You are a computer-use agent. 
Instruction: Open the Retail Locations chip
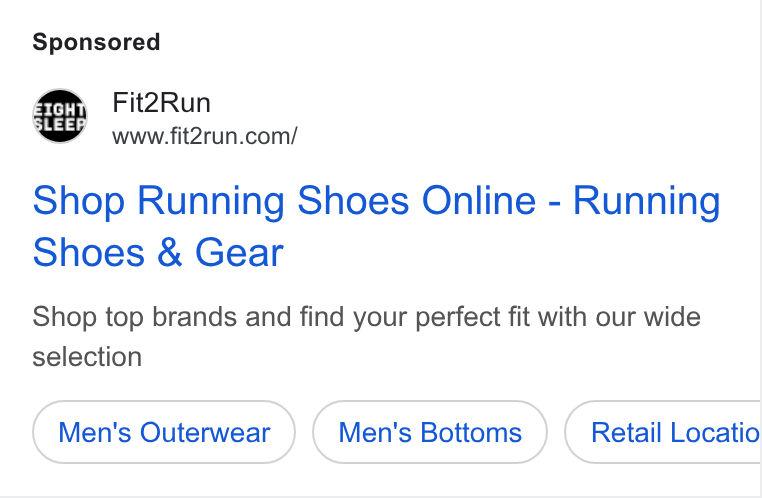point(663,432)
